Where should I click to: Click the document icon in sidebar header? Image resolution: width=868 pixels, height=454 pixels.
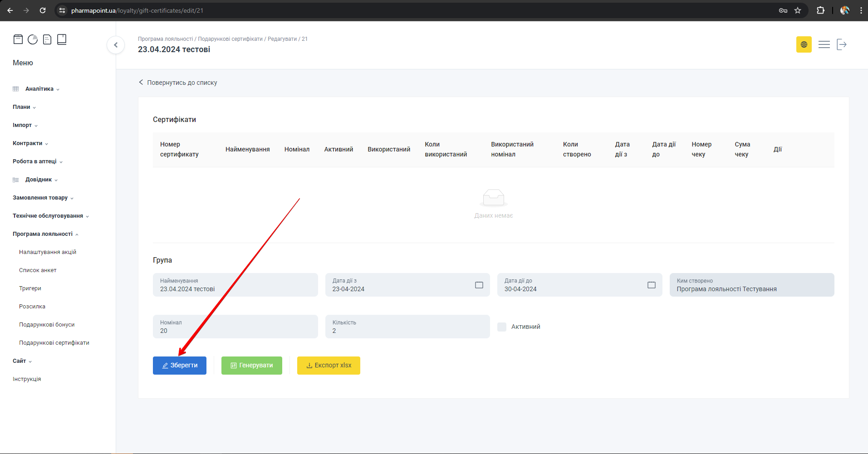[47, 39]
